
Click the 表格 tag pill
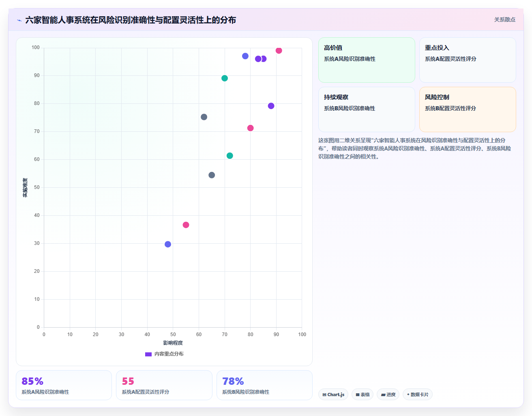point(363,395)
